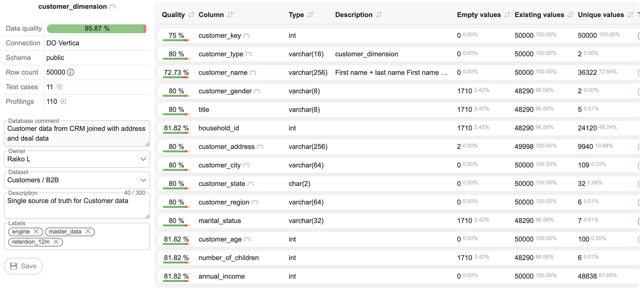The image size is (644, 291).
Task: Click lineage icon beside customer_address
Action: pos(260,146)
